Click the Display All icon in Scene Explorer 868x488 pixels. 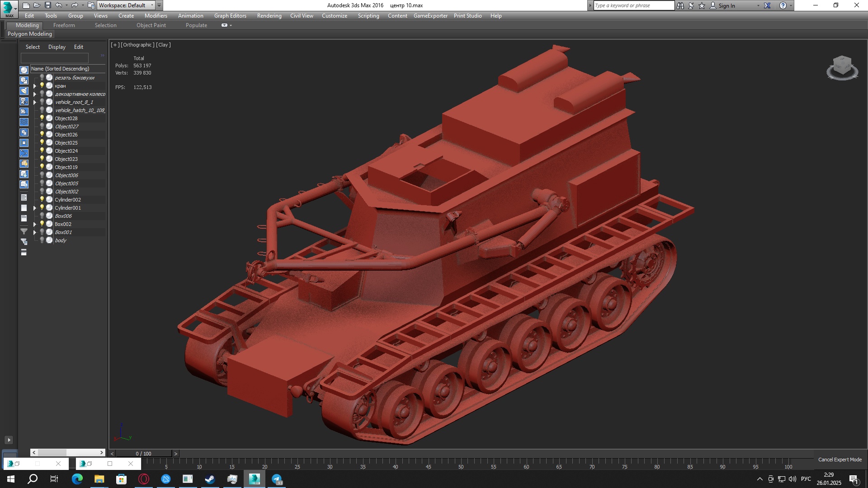(x=24, y=197)
